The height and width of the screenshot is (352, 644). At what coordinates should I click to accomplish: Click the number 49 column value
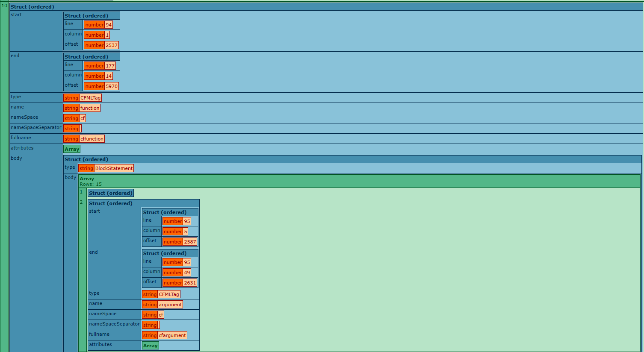[x=187, y=273]
